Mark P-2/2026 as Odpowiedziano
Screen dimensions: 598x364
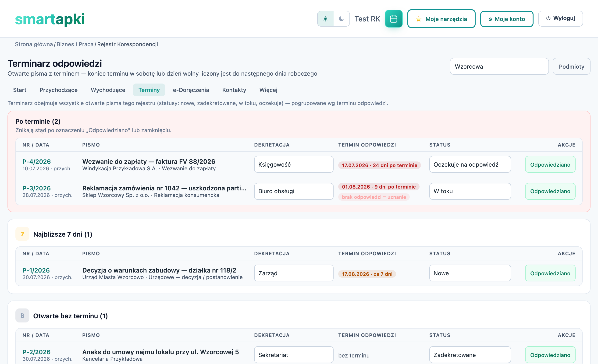tap(550, 354)
